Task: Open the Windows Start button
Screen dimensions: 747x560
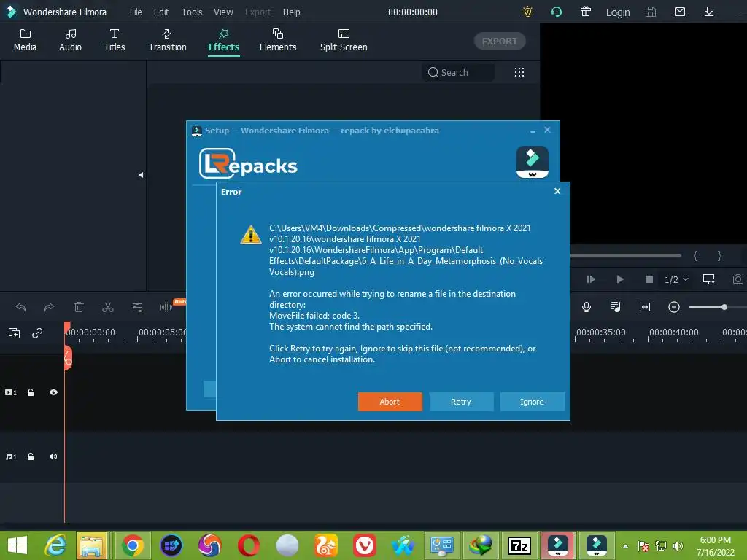Action: (x=18, y=545)
